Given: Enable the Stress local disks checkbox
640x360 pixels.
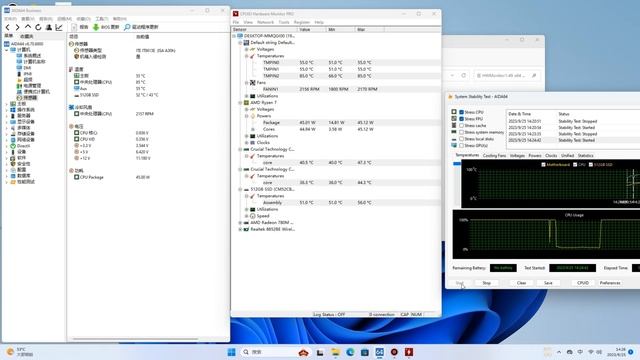Looking at the screenshot, I should click(x=462, y=139).
